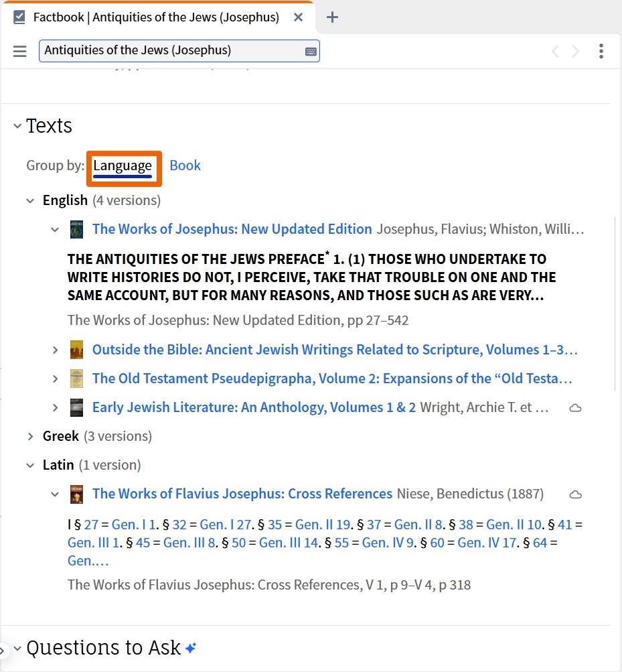Open the Gen. III 8 reference link
622x672 pixels.
[189, 543]
